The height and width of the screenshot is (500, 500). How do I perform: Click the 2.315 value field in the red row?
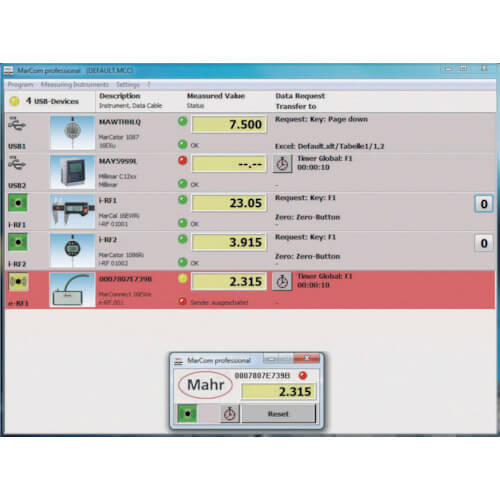[229, 282]
